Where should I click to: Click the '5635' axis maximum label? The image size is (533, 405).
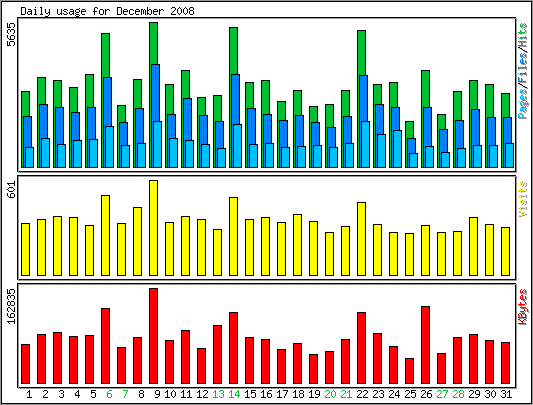12,34
